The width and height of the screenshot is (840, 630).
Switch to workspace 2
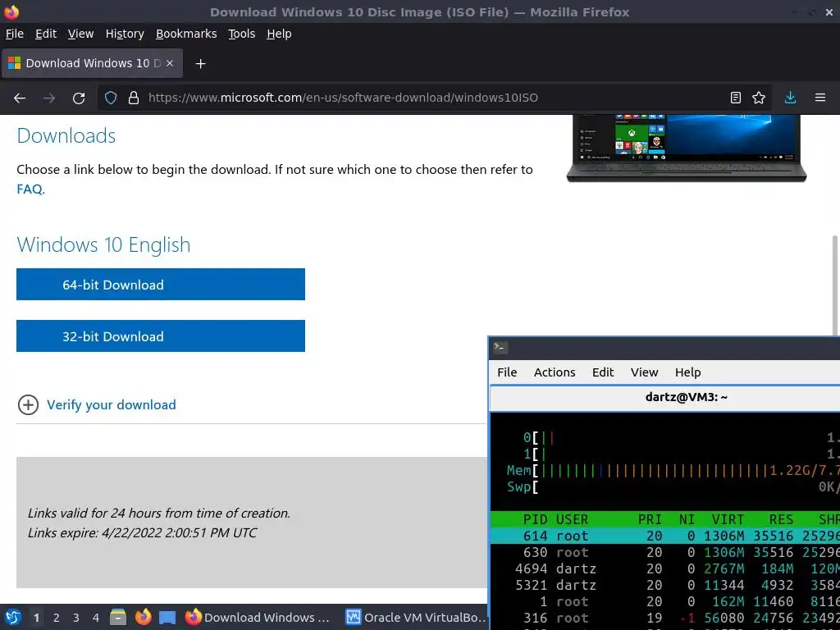coord(57,618)
